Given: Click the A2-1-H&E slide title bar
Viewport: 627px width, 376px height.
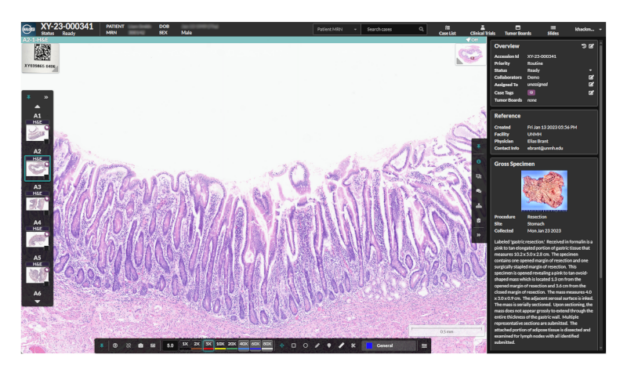Looking at the screenshot, I should point(254,40).
